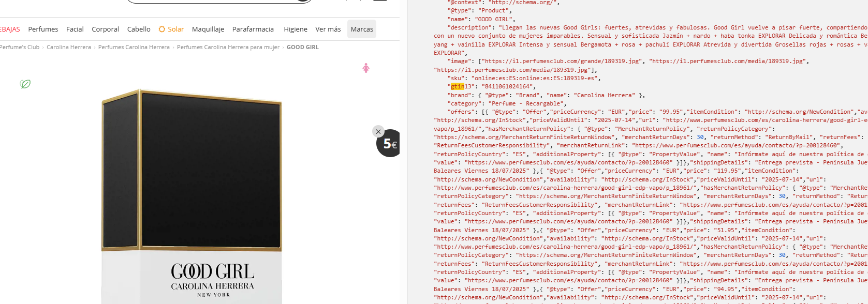The height and width of the screenshot is (304, 868).
Task: Open the Corporal category
Action: (105, 29)
